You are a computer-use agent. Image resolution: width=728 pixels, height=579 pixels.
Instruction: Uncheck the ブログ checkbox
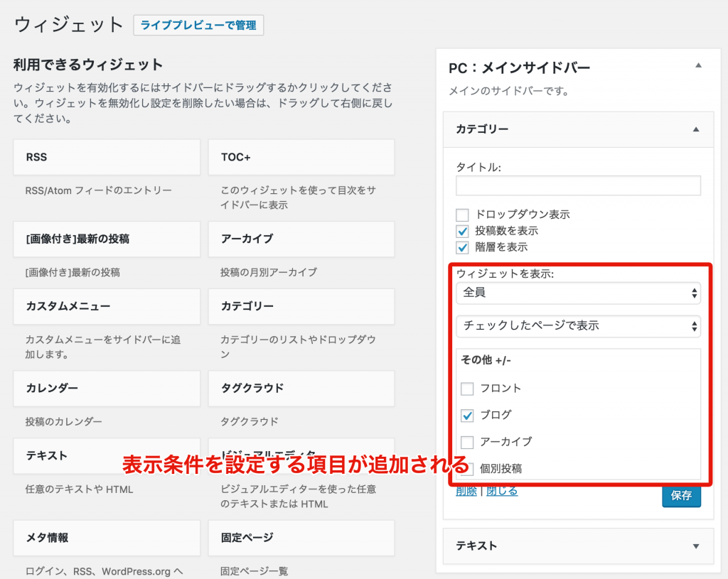(x=467, y=415)
